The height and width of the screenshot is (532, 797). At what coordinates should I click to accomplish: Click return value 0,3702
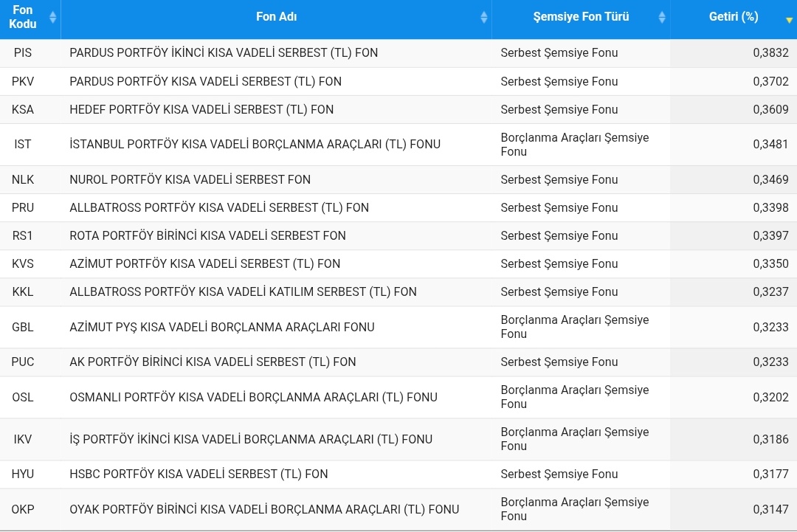pyautogui.click(x=770, y=81)
